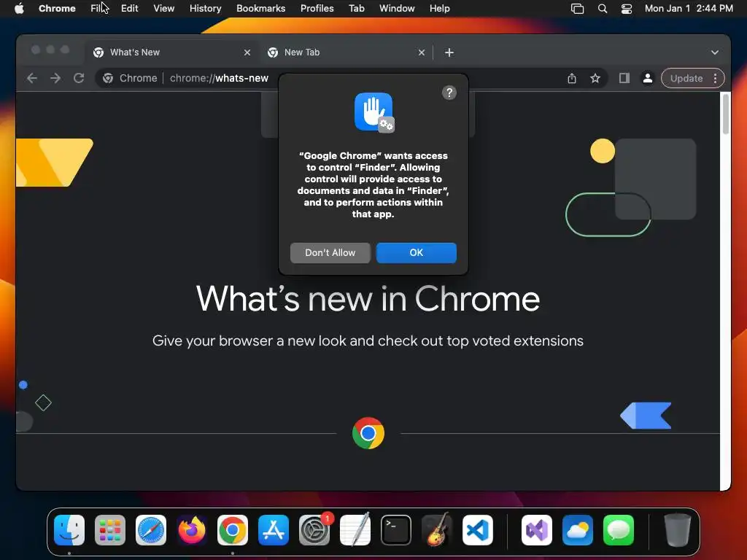Reload the page with refresh icon
747x560 pixels.
79,78
